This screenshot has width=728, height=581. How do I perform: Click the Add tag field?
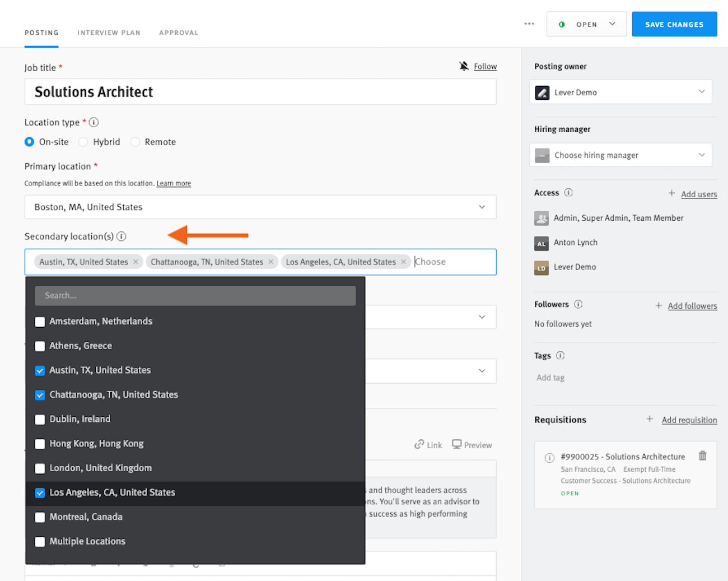(550, 378)
